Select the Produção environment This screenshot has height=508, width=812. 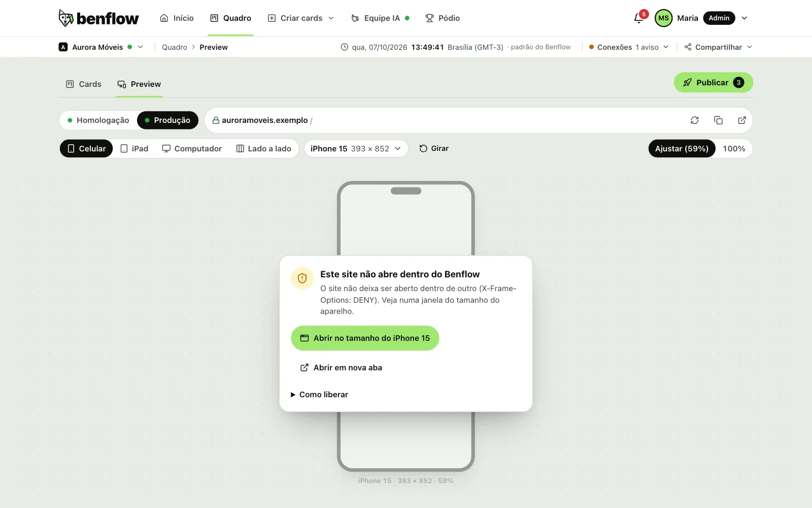[167, 120]
